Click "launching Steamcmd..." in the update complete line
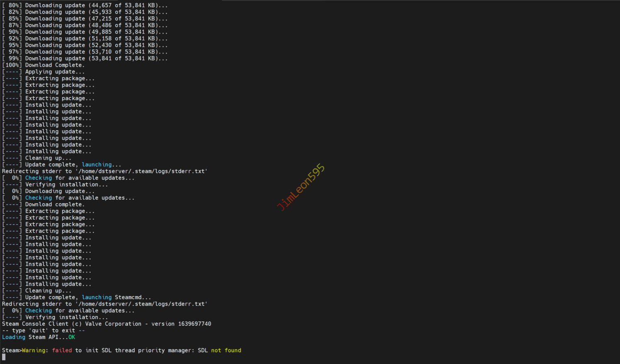This screenshot has width=620, height=364. pyautogui.click(x=116, y=297)
